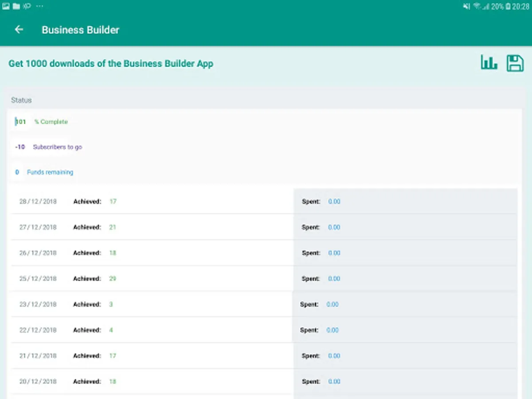Edit Achieved value for 21/12/2018

pos(113,356)
